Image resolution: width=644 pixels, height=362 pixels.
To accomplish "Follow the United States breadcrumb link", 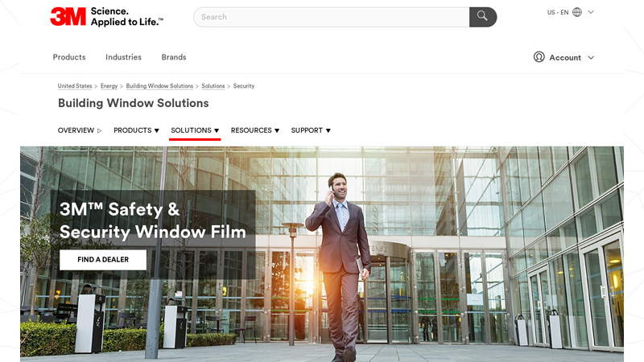I will point(75,86).
